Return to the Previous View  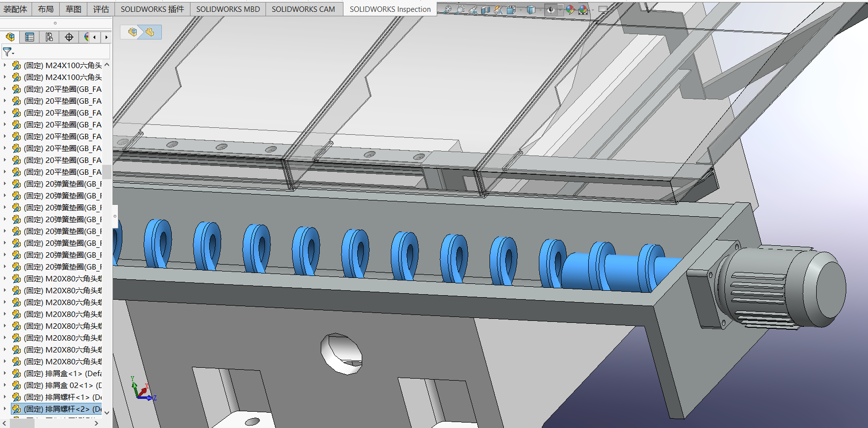[x=473, y=9]
